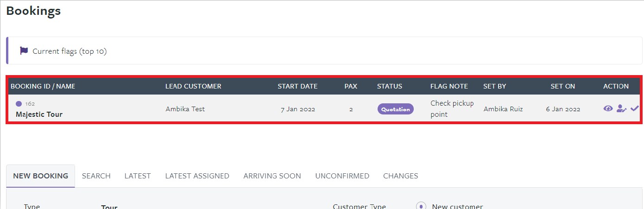Click the FLAG NOTE column header
Viewport: 644px width, 209px height.
tap(449, 86)
